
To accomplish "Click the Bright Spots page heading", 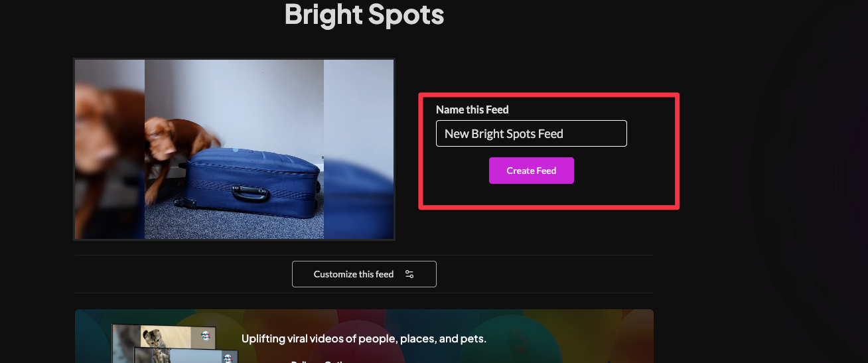I will pos(364,14).
